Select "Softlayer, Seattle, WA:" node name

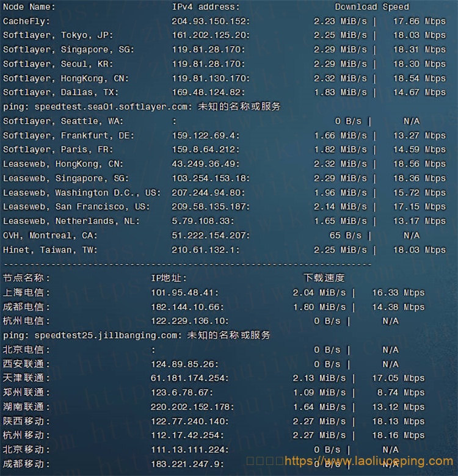coord(63,121)
